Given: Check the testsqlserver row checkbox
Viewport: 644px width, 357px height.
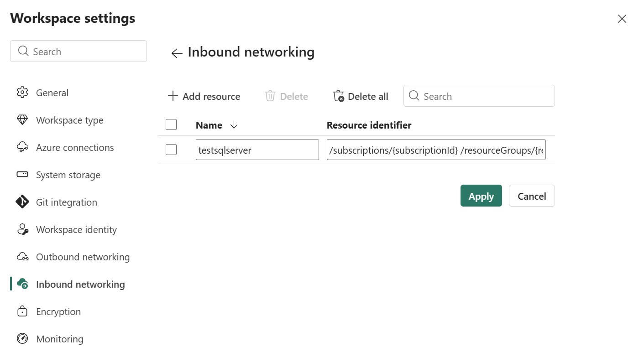Looking at the screenshot, I should coord(171,150).
